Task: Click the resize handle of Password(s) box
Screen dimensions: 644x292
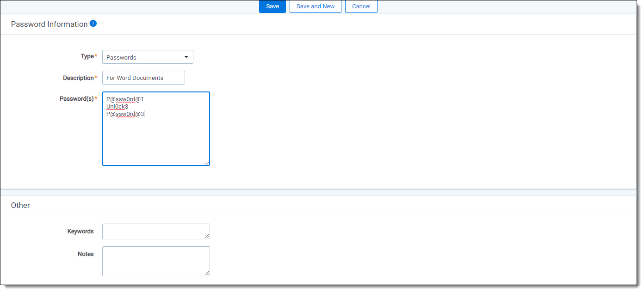Action: 206,162
